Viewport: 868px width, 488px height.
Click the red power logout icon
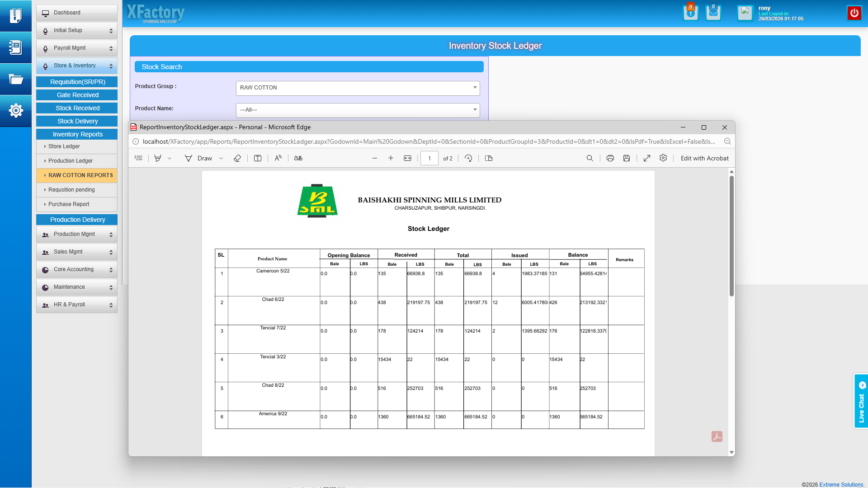click(854, 13)
